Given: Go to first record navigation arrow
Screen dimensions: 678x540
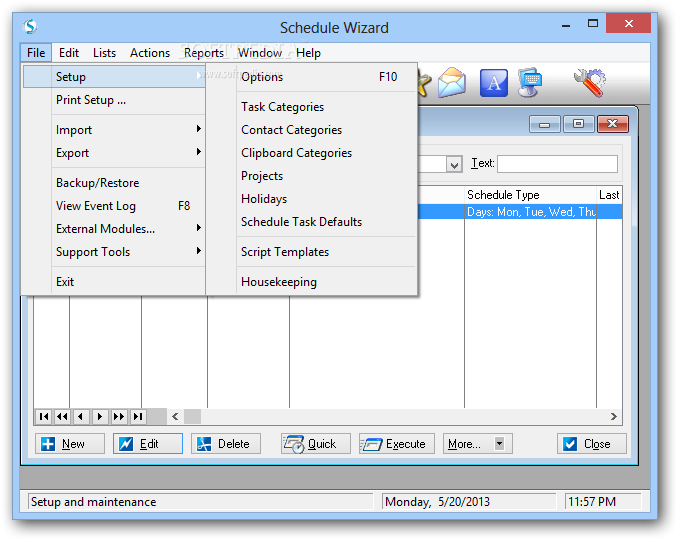Looking at the screenshot, I should point(44,417).
